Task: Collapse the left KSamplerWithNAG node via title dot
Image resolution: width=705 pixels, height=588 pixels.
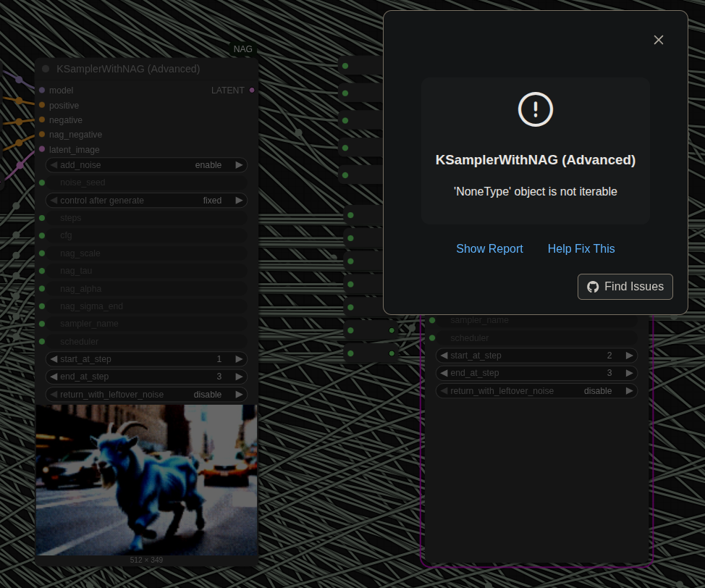Action: click(x=46, y=69)
